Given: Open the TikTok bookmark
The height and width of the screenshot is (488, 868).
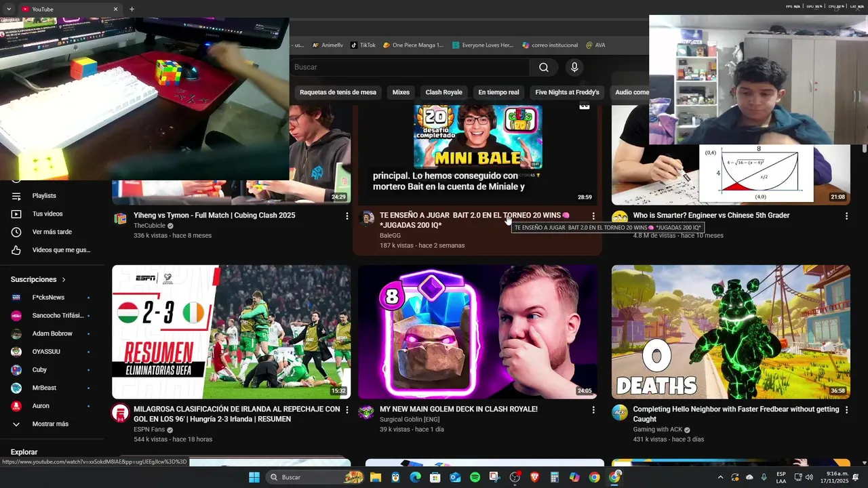Looking at the screenshot, I should click(363, 45).
